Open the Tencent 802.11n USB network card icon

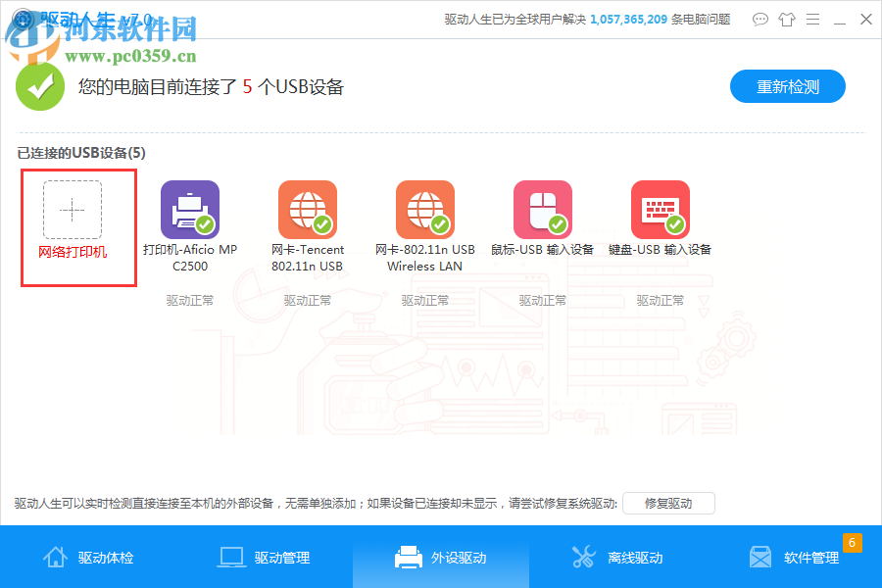tap(307, 209)
